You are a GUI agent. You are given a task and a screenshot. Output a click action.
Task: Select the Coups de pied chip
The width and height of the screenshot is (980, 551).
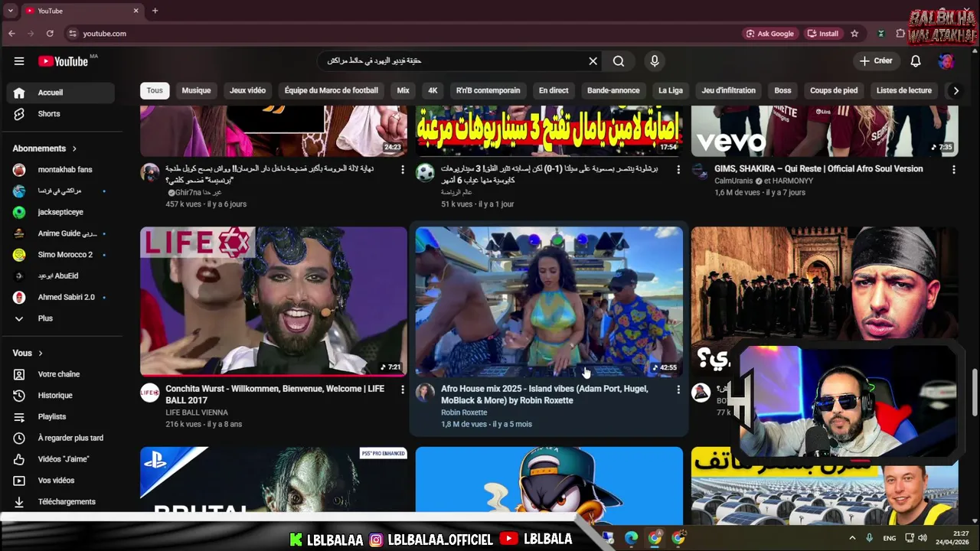point(834,90)
